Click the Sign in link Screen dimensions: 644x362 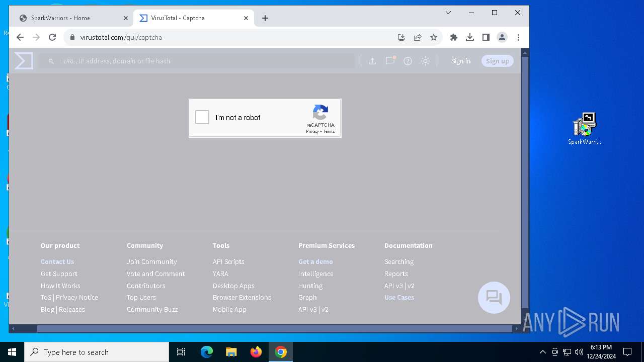[x=461, y=61]
